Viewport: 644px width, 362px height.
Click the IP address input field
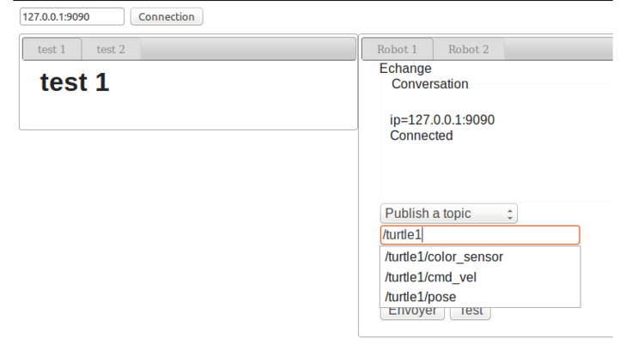(70, 16)
